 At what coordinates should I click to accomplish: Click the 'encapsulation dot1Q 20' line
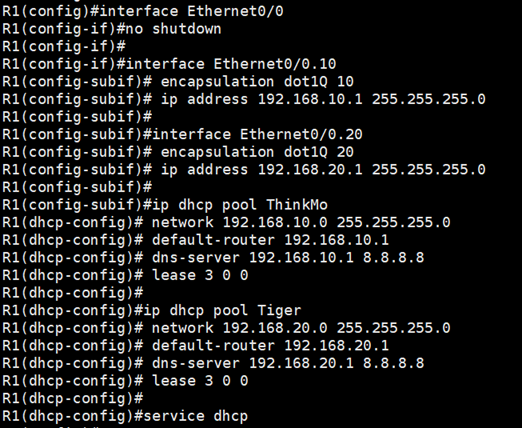(x=178, y=152)
